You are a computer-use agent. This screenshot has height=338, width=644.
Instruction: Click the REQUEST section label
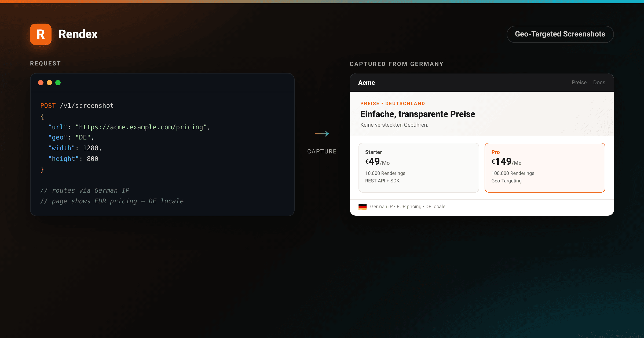click(x=45, y=64)
